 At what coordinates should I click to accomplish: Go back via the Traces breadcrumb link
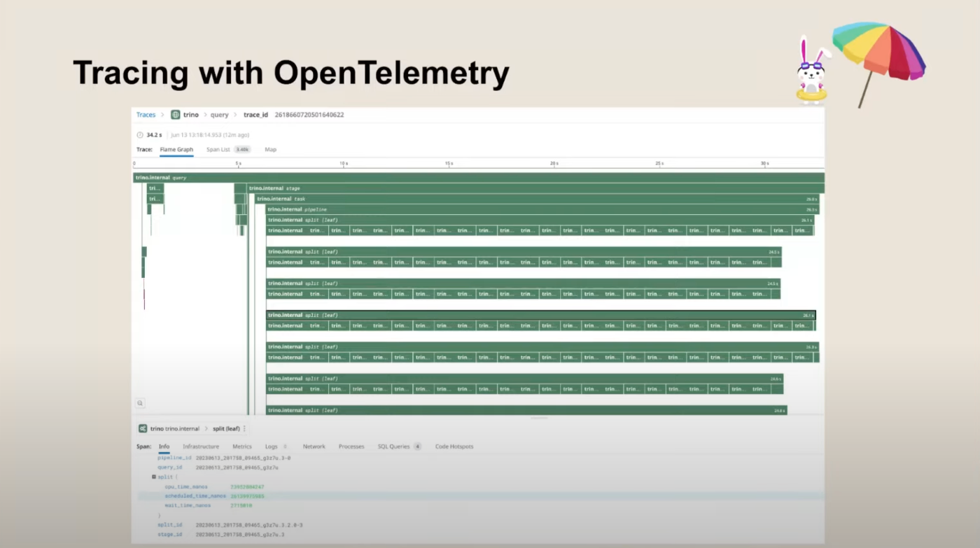pos(146,115)
